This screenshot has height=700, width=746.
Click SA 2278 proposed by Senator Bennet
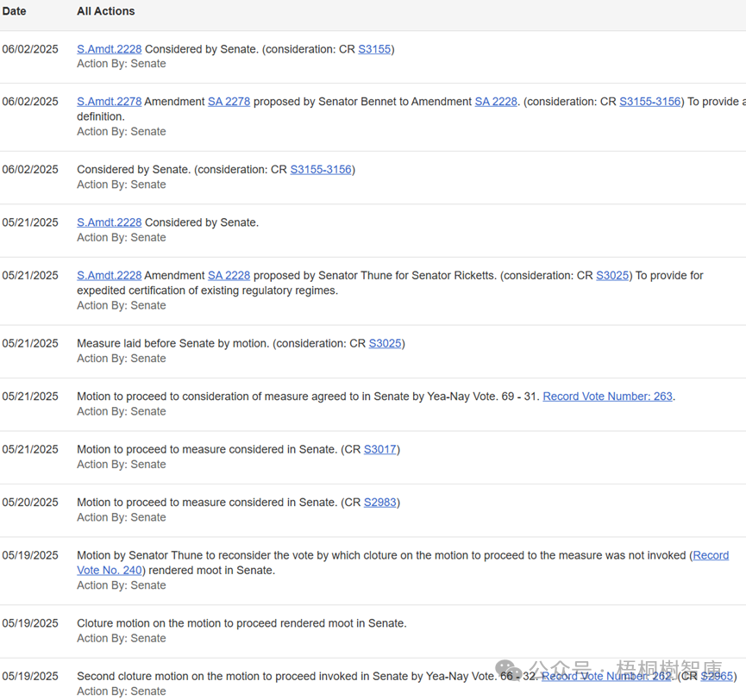tap(229, 102)
